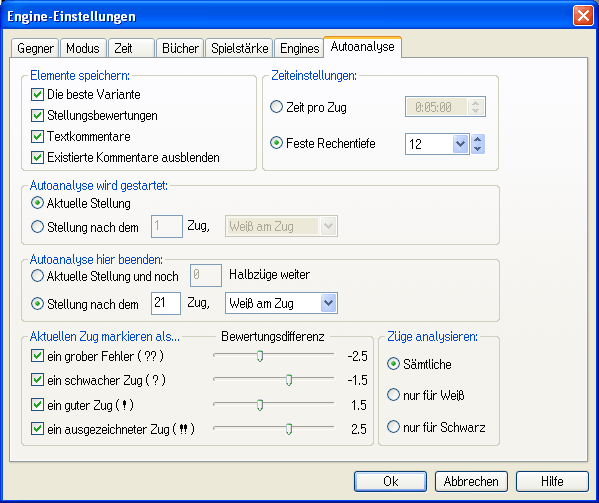The height and width of the screenshot is (503, 599).
Task: Select nur für Schwarz option
Action: click(393, 426)
